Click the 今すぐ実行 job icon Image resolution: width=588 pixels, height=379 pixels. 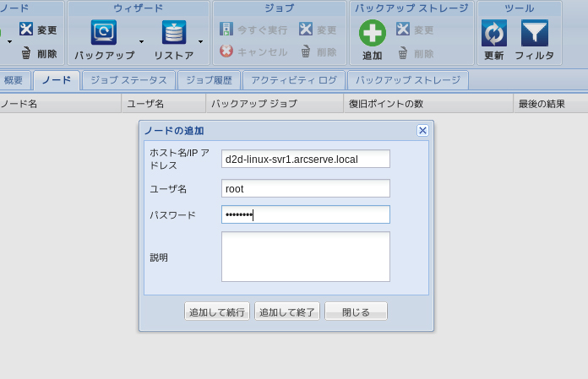point(226,30)
